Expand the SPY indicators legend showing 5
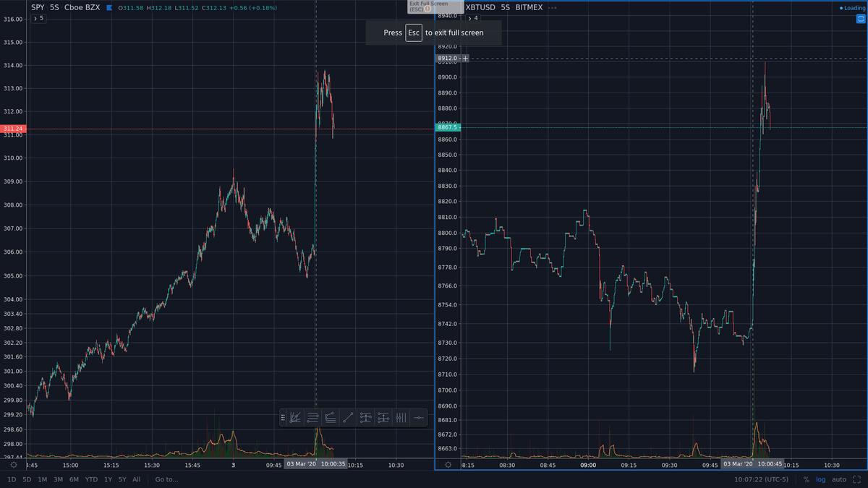 point(38,18)
